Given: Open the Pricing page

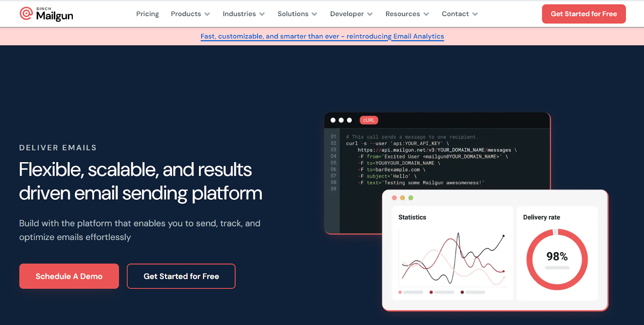Looking at the screenshot, I should (147, 14).
